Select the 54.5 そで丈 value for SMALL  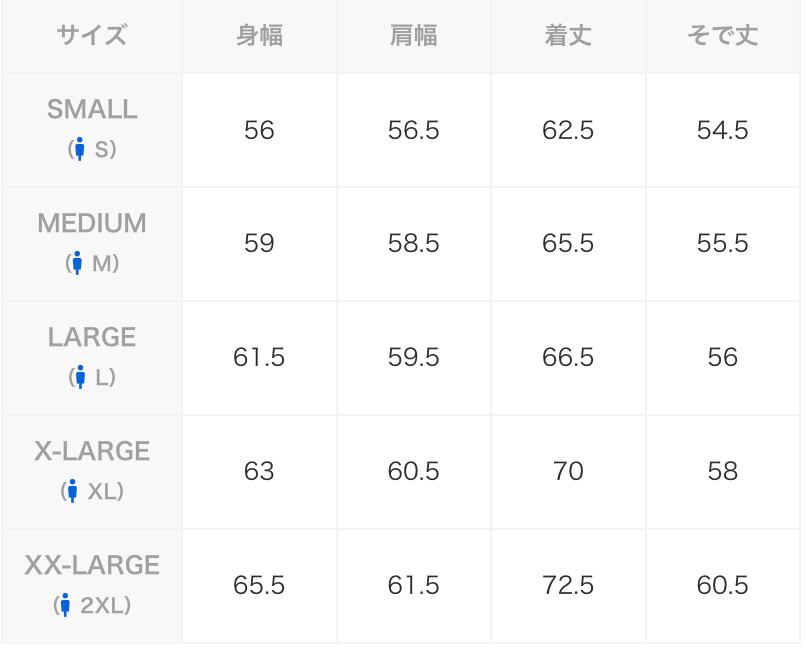722,131
